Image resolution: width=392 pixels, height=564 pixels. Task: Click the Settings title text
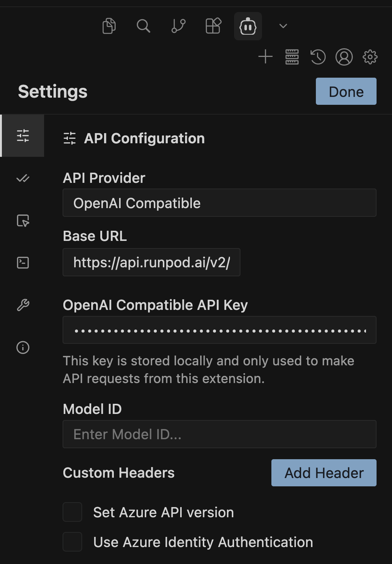[53, 92]
